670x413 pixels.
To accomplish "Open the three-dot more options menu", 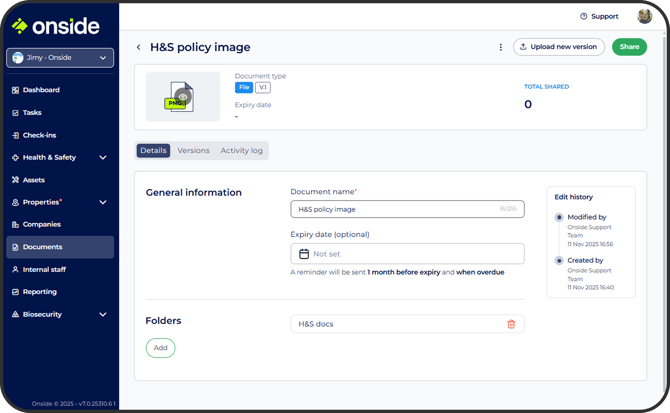I will [501, 47].
